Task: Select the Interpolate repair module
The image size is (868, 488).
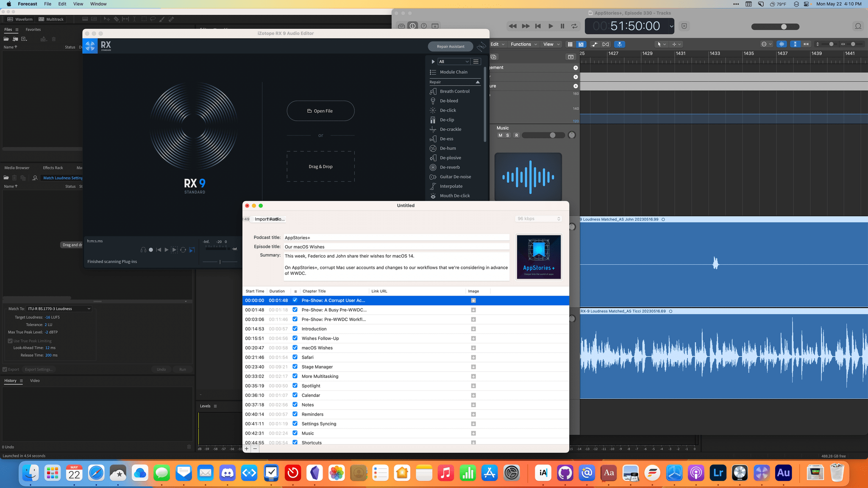Action: point(451,186)
